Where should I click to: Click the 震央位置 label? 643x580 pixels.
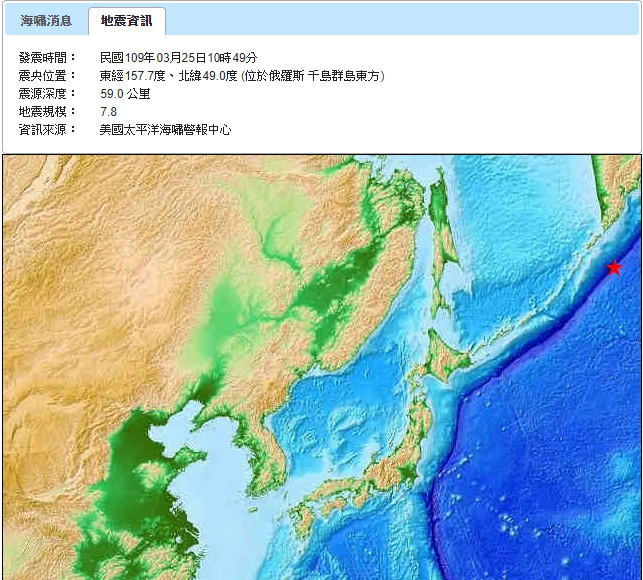[x=47, y=76]
